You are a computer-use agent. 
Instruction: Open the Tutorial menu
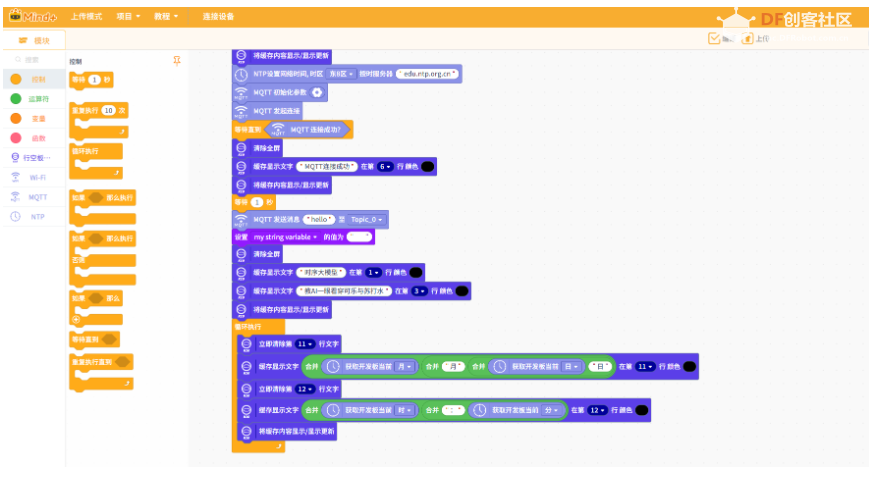(x=166, y=17)
